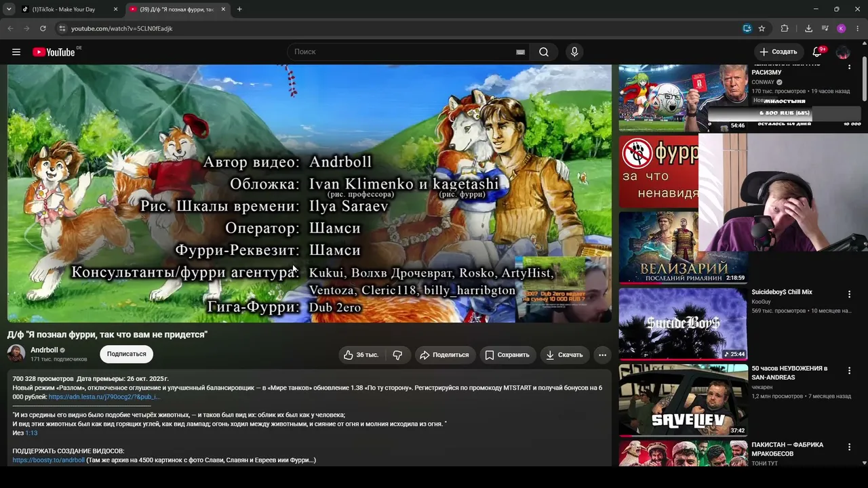The image size is (868, 488).
Task: Jump to the 1:13 timestamp link
Action: pos(31,433)
